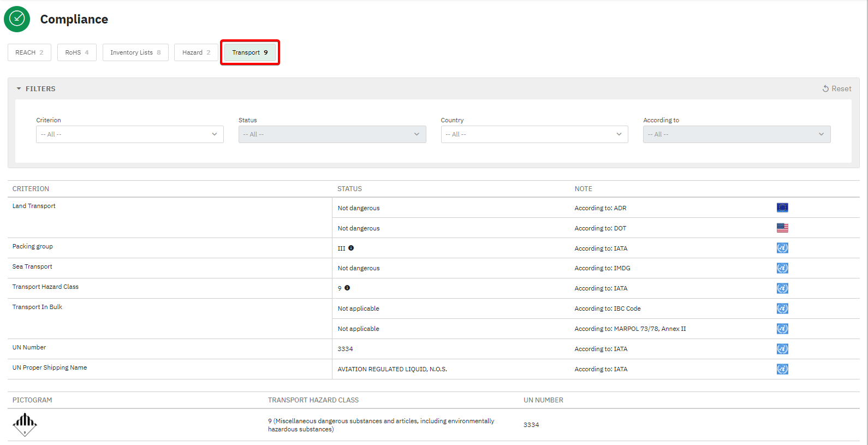Click the class 9 hazard pictogram

point(25,424)
